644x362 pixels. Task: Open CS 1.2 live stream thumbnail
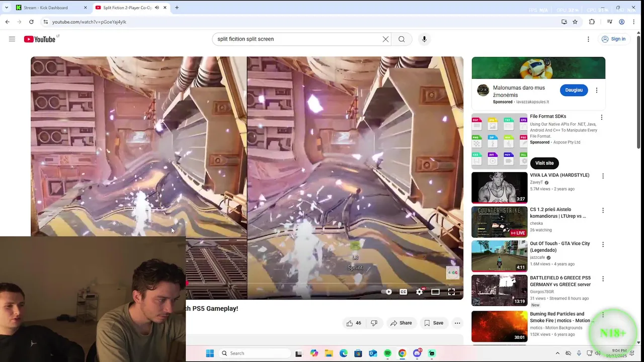click(499, 222)
